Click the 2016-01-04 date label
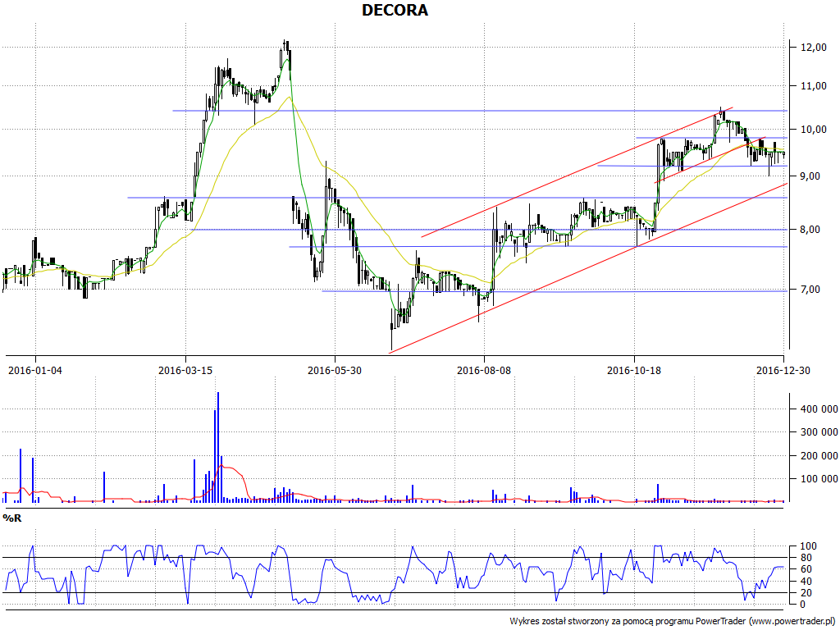The height and width of the screenshot is (630, 840). pyautogui.click(x=35, y=370)
